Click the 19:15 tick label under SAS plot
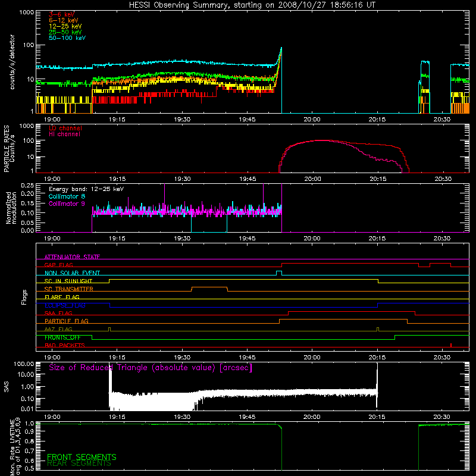The width and height of the screenshot is (476, 476). 117,417
